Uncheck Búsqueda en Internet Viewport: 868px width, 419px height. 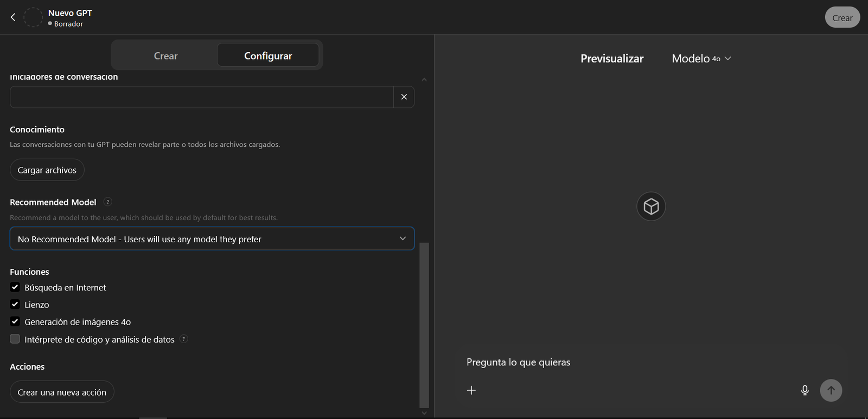[x=15, y=287]
